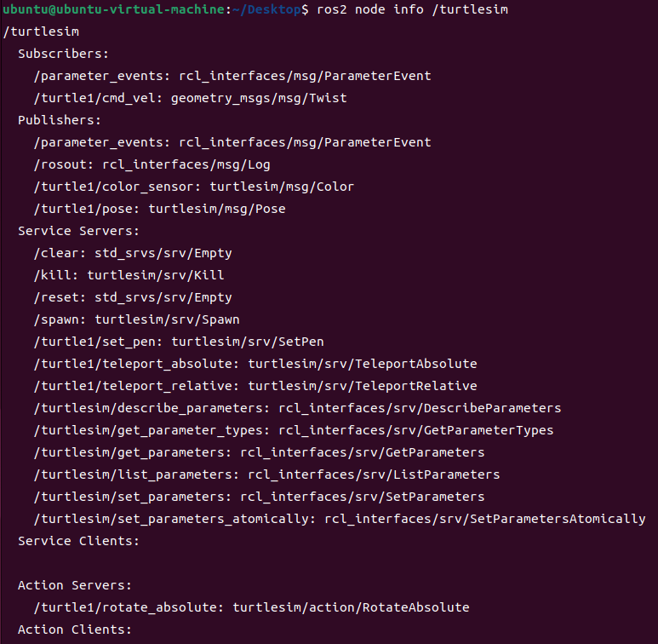The height and width of the screenshot is (644, 658).
Task: Select the /turtle1/set_pen SetPen line
Action: click(x=179, y=342)
